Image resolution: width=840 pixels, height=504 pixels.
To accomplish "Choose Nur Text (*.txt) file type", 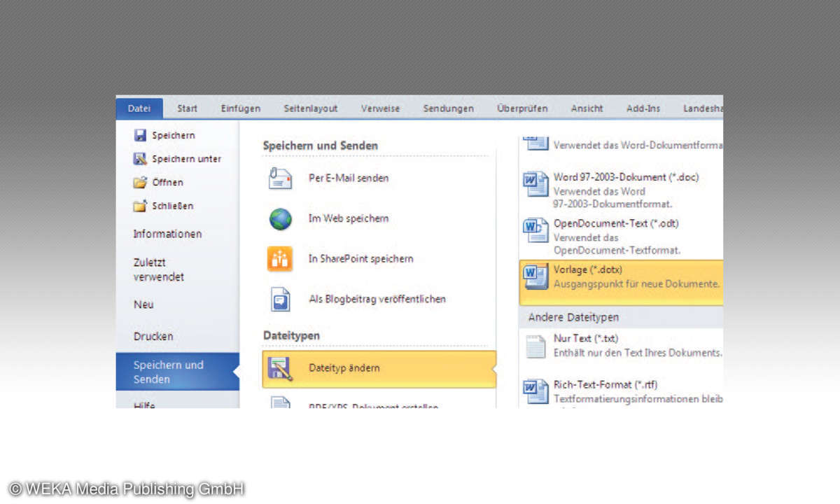I will (x=622, y=346).
